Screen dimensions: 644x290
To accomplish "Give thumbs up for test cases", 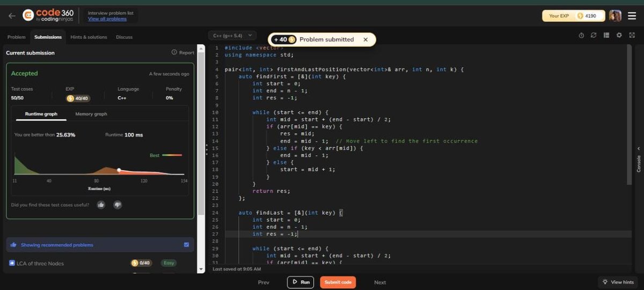I will [100, 205].
